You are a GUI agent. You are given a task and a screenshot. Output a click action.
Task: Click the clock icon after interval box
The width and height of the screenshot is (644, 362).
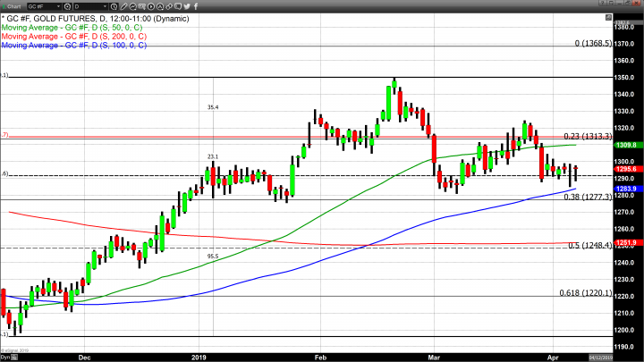(x=114, y=6)
